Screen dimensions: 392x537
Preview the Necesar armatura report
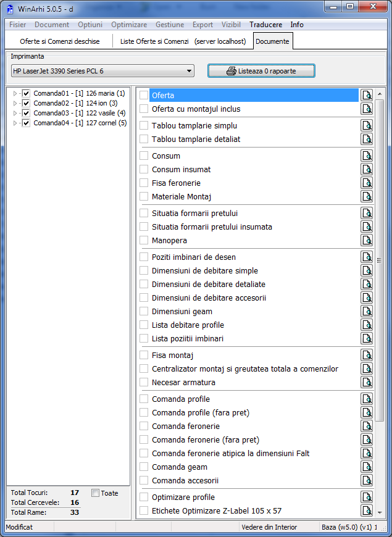(x=367, y=382)
